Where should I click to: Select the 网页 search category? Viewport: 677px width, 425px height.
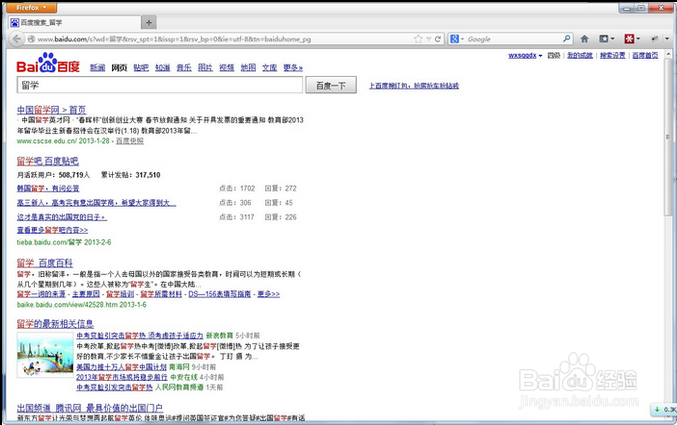[119, 67]
